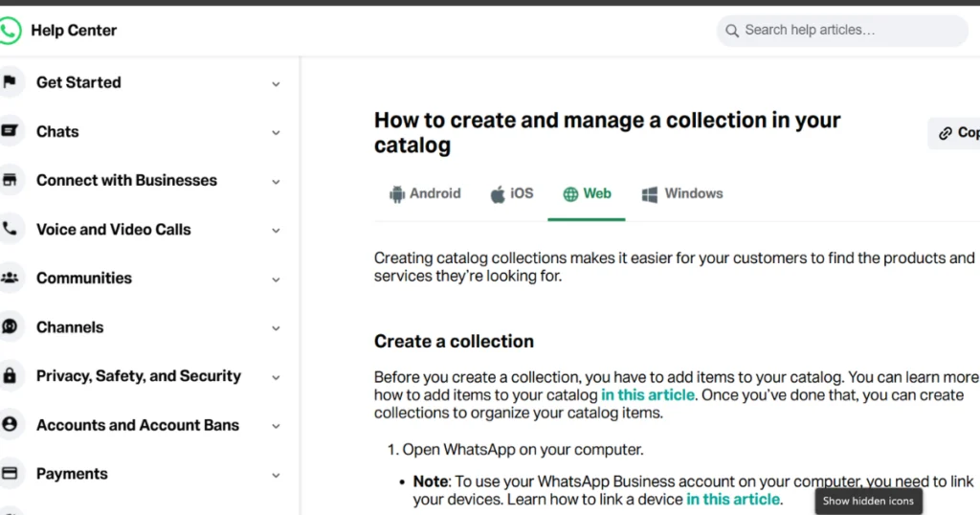Click the WhatsApp logo icon

coord(10,30)
